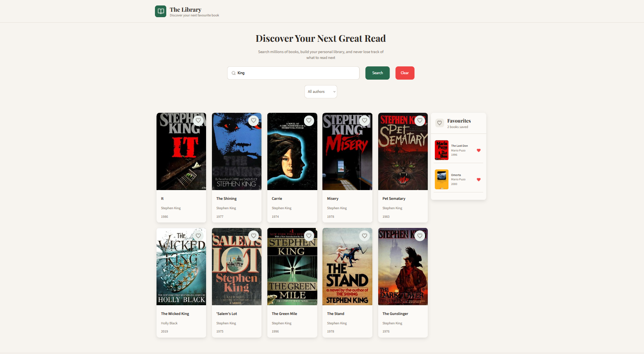This screenshot has width=644, height=354.
Task: Click The Last Don title in Favourites
Action: point(459,146)
